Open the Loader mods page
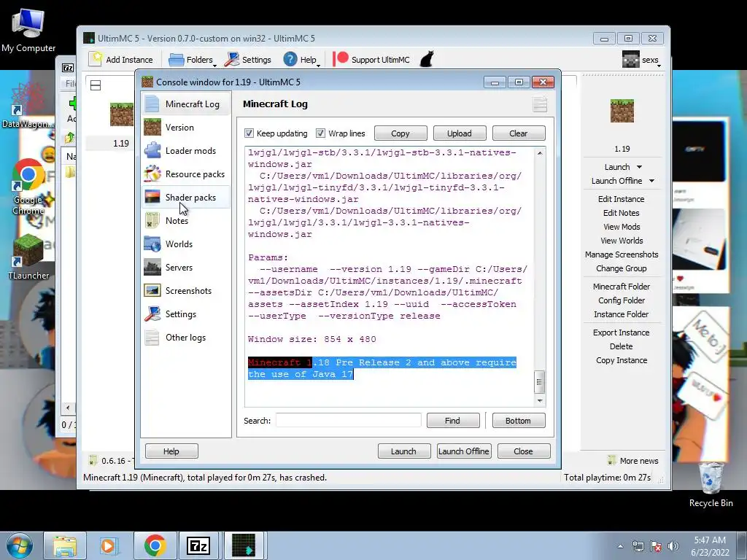 [186, 150]
